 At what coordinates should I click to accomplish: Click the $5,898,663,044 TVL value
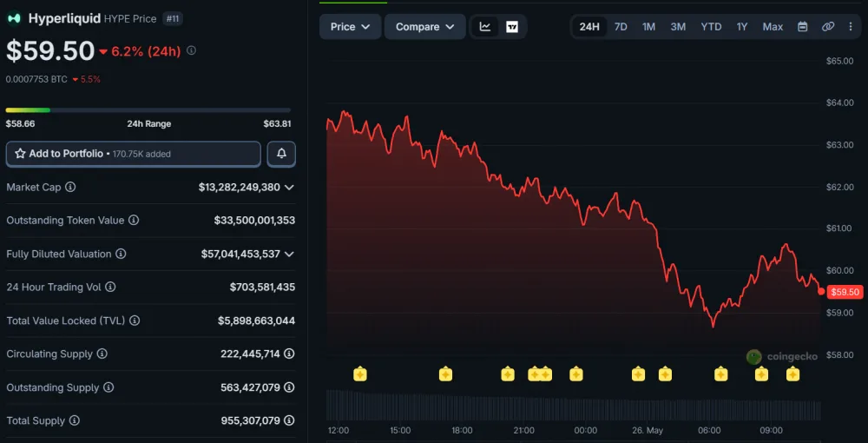coord(256,321)
